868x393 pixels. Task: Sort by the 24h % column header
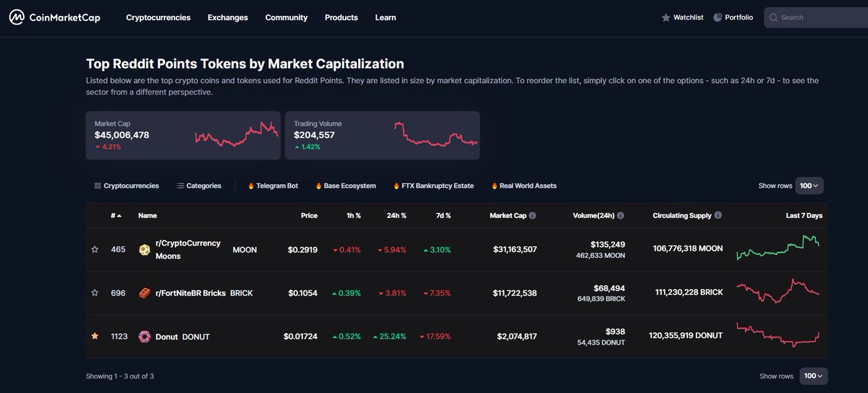tap(396, 215)
